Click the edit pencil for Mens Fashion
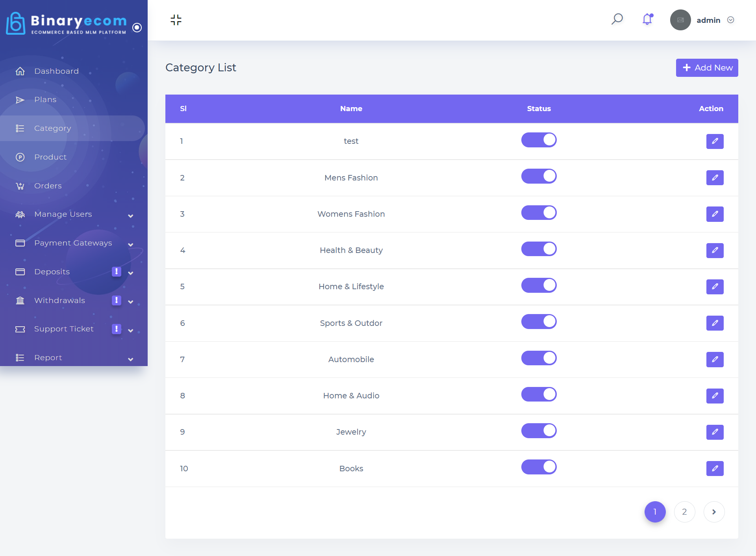The height and width of the screenshot is (556, 756). click(x=715, y=178)
